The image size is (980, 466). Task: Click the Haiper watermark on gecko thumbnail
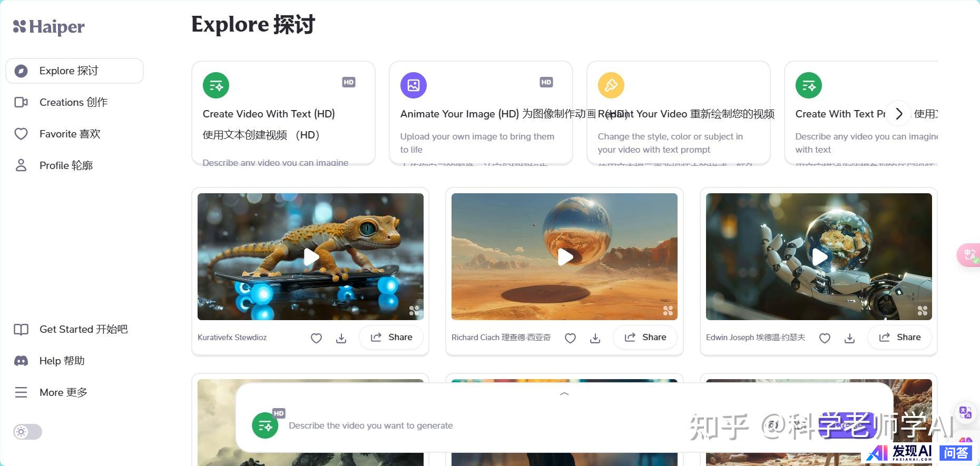click(414, 311)
